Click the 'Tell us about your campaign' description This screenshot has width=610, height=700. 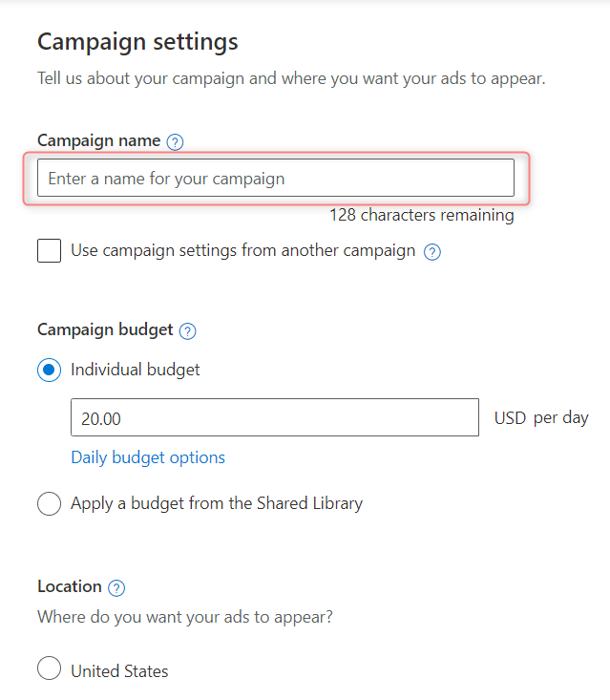[291, 78]
